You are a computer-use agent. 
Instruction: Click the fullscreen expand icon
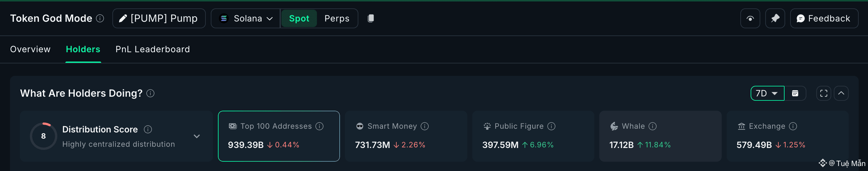(x=823, y=93)
